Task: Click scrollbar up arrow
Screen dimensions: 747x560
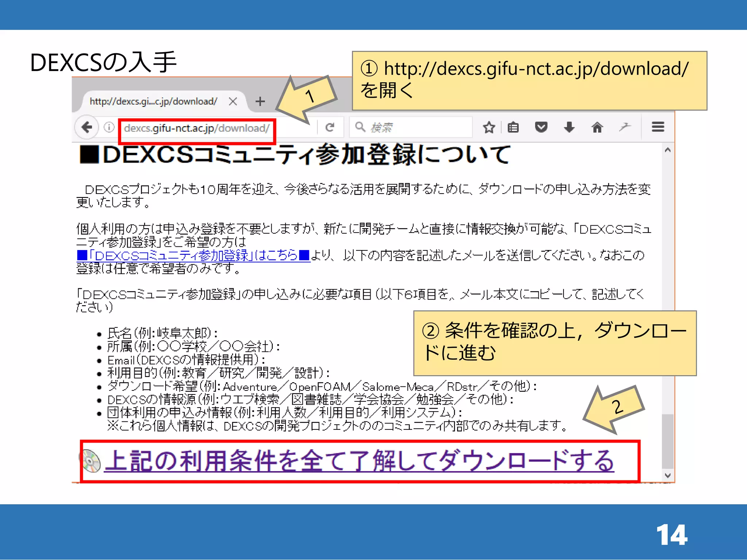Action: click(x=668, y=150)
